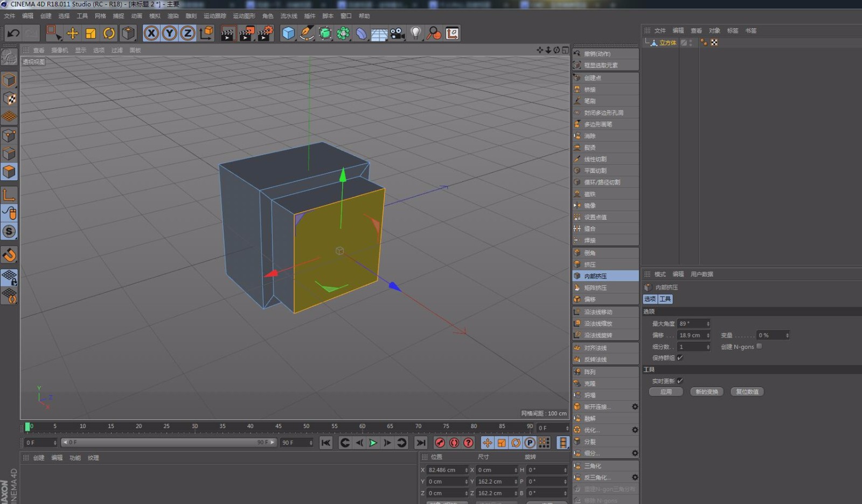862x504 pixels.
Task: Click the Render to Picture Viewer icon
Action: [x=247, y=33]
